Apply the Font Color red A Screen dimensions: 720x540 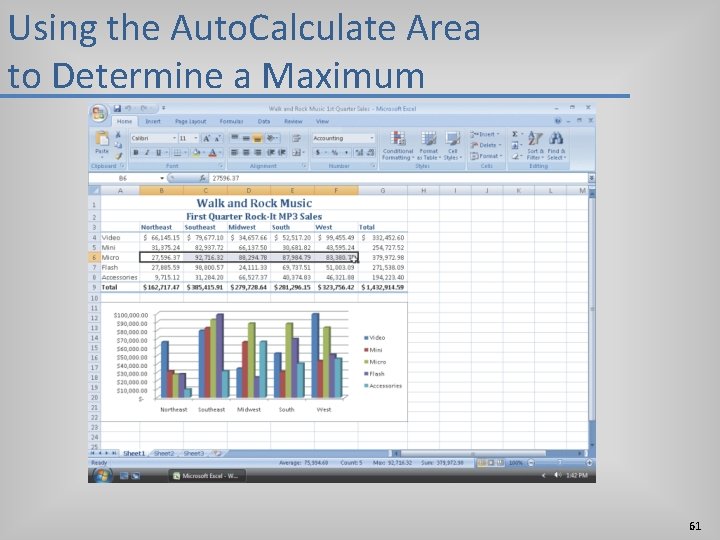tap(213, 153)
